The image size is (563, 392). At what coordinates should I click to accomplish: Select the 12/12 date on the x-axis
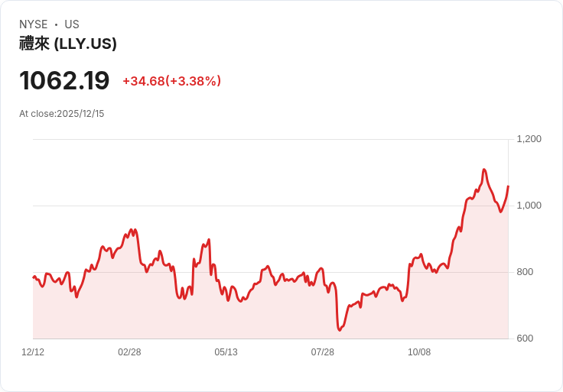33,352
